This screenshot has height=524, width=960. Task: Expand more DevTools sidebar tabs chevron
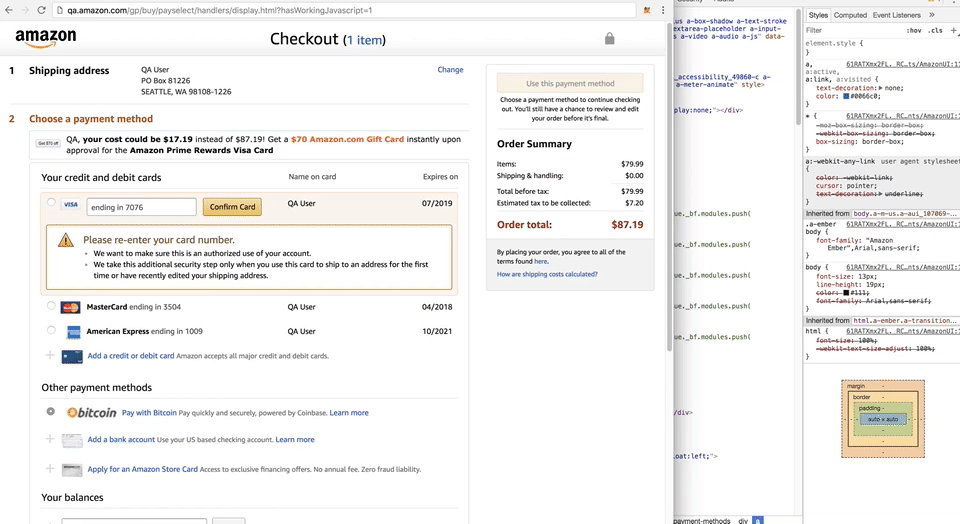click(932, 15)
